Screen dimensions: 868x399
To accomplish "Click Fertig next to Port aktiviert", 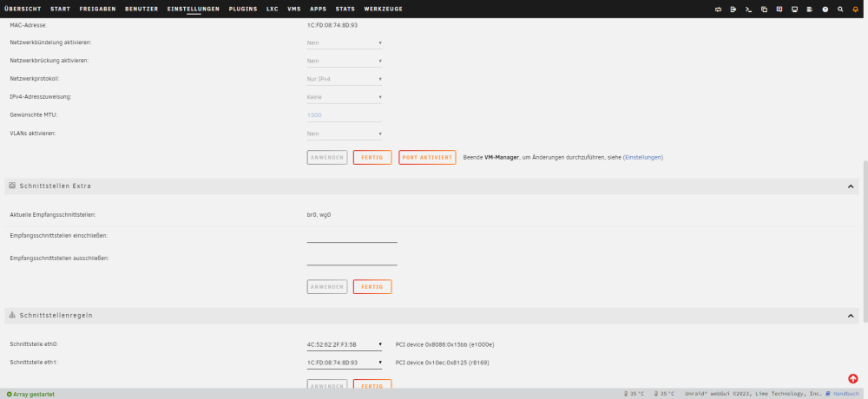I will point(372,157).
